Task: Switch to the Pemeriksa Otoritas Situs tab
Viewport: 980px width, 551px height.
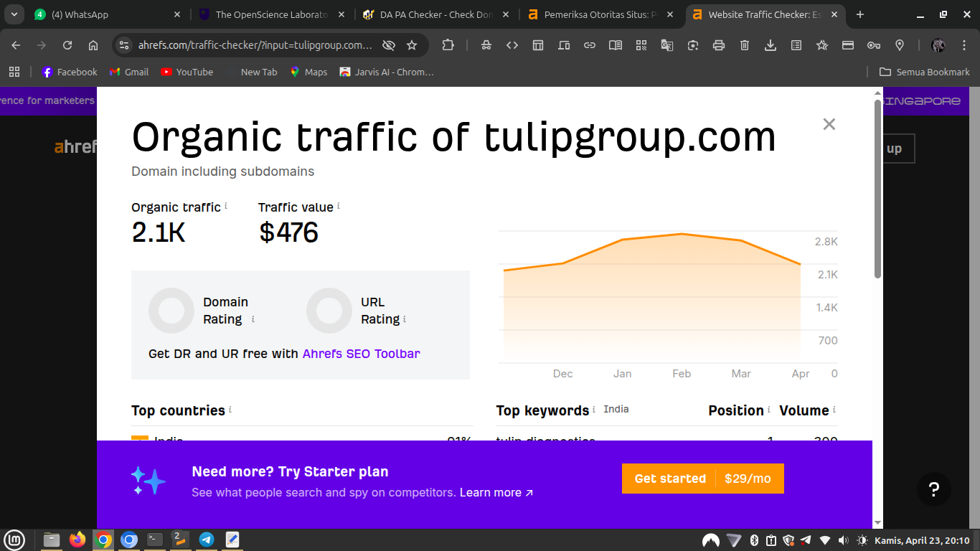Action: pyautogui.click(x=601, y=14)
